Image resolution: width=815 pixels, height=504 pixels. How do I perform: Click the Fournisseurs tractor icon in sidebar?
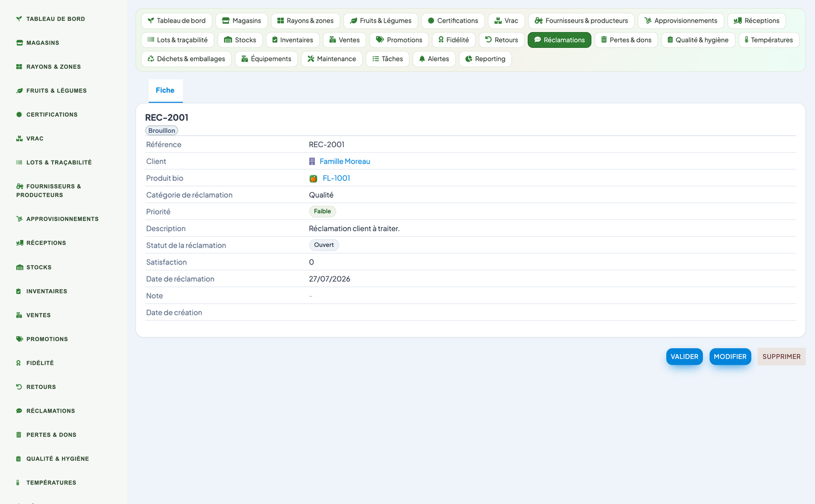point(20,186)
